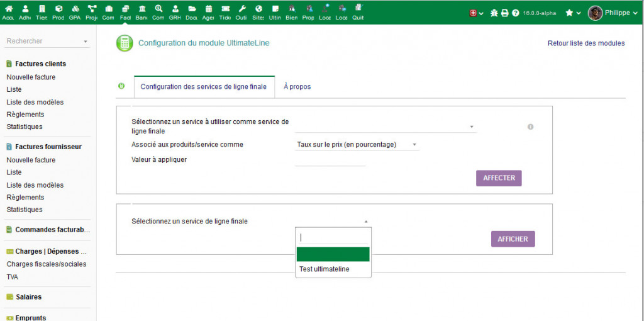
Task: Open the help question mark icon
Action: click(516, 13)
